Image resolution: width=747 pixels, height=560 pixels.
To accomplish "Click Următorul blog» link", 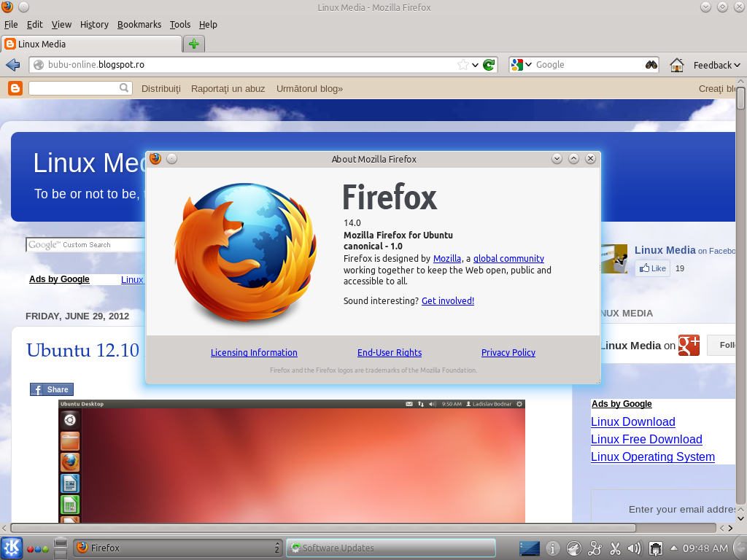I will (309, 88).
